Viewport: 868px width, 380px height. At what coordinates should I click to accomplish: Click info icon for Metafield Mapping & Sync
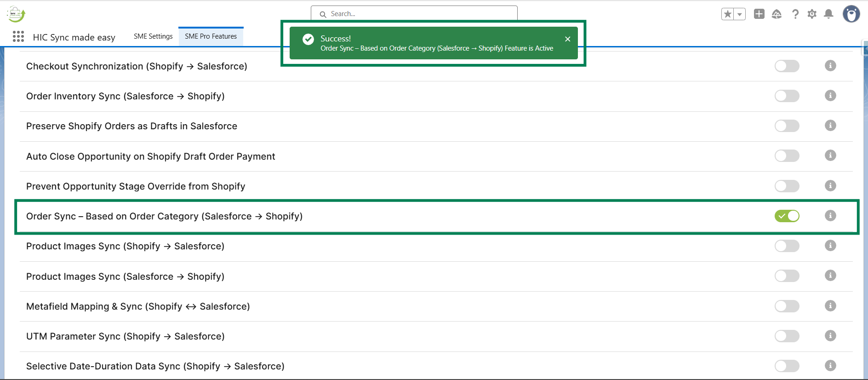[830, 306]
